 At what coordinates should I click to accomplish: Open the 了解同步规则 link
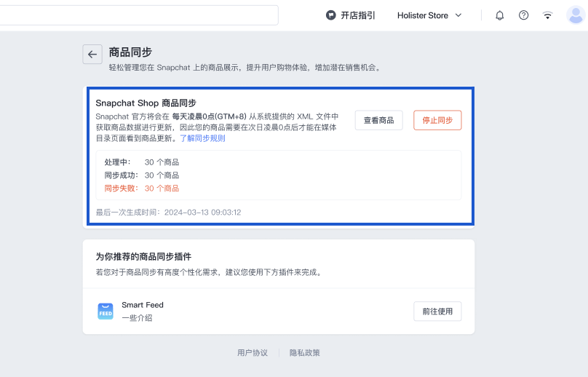coord(202,138)
